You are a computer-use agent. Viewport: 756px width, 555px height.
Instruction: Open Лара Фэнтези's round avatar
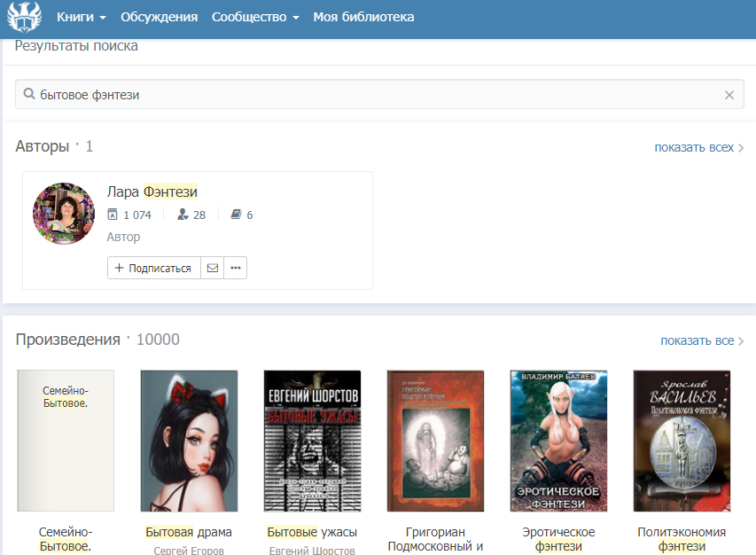point(64,215)
